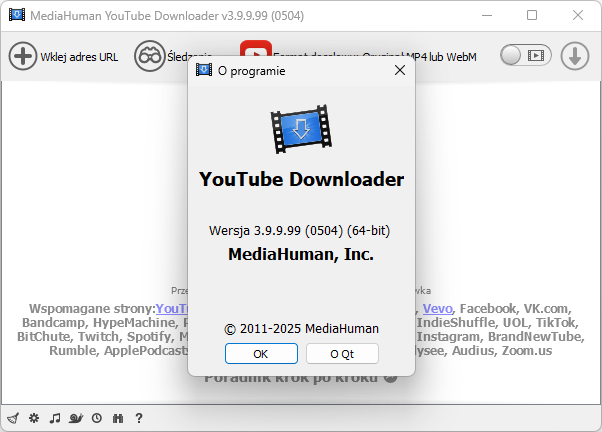Close the MediaHuman main window

coord(578,15)
